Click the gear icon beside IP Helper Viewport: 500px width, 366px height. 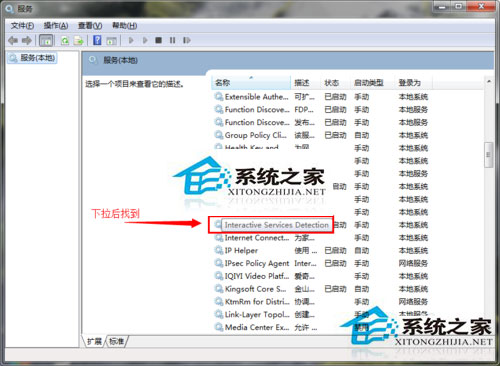click(219, 250)
